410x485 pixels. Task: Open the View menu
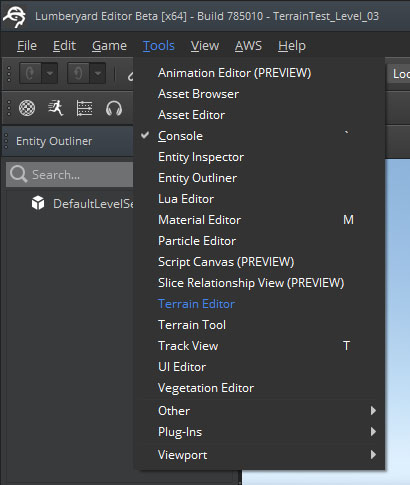click(205, 46)
